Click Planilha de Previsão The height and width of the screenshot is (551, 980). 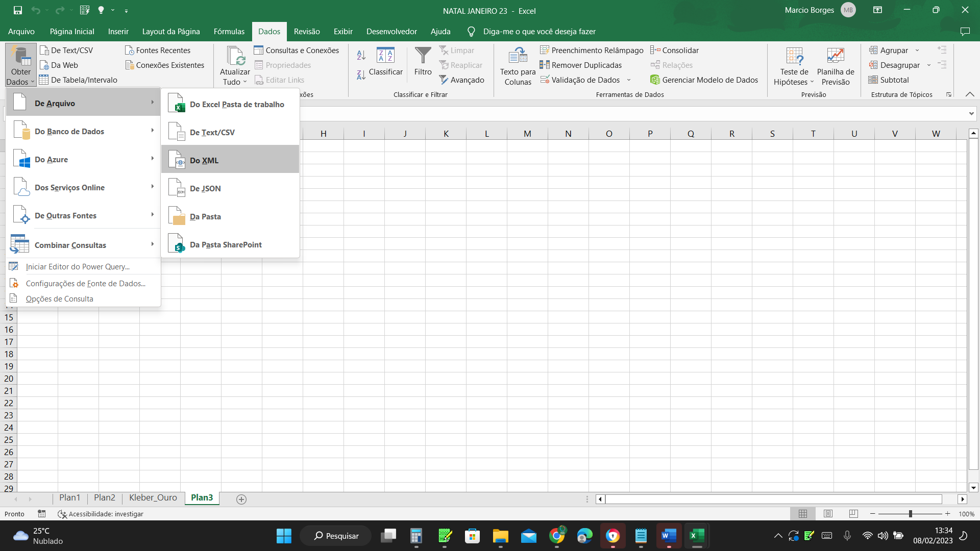pyautogui.click(x=836, y=66)
